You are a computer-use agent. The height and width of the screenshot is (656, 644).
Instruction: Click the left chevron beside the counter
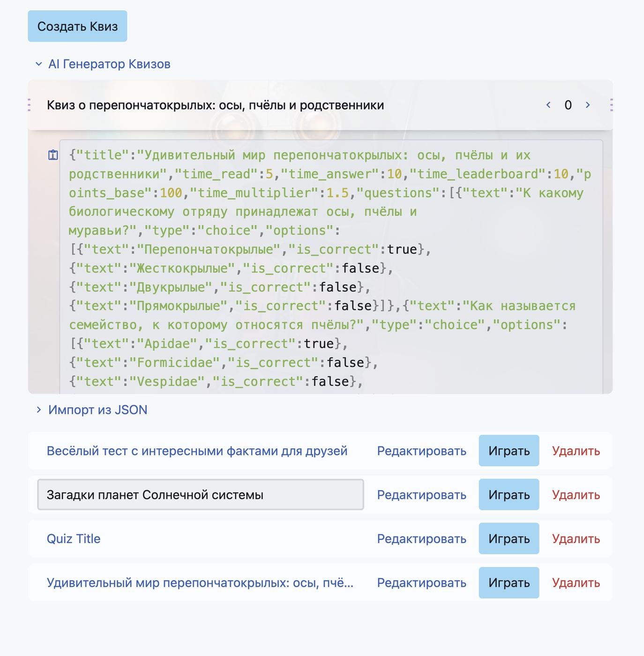[548, 105]
